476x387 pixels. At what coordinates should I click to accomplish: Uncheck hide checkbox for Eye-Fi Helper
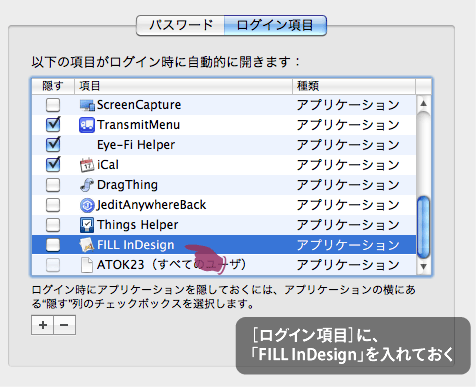(x=53, y=145)
